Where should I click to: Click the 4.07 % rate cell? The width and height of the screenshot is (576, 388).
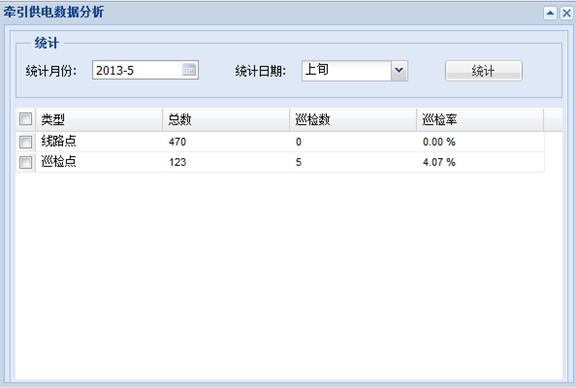pos(439,162)
